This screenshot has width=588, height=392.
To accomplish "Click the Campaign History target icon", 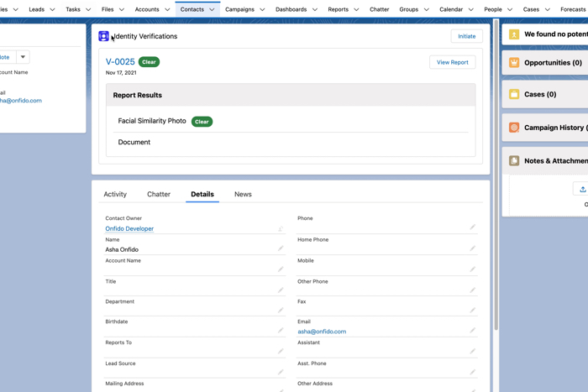I will point(514,128).
